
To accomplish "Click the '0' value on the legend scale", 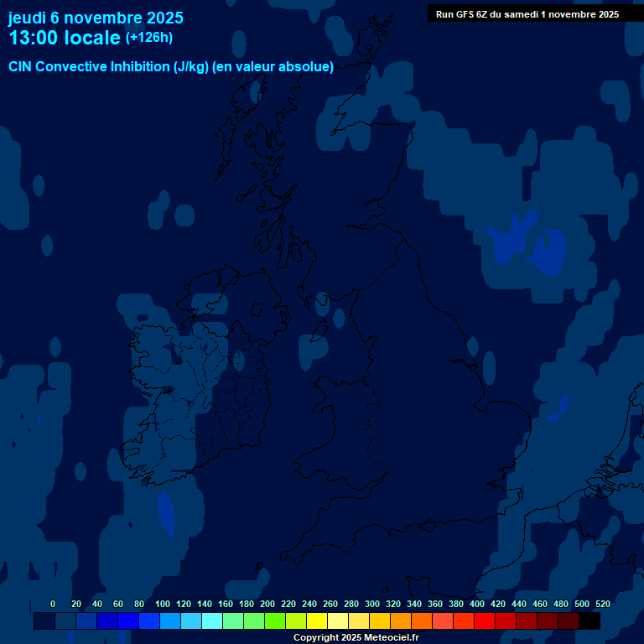I will [53, 604].
